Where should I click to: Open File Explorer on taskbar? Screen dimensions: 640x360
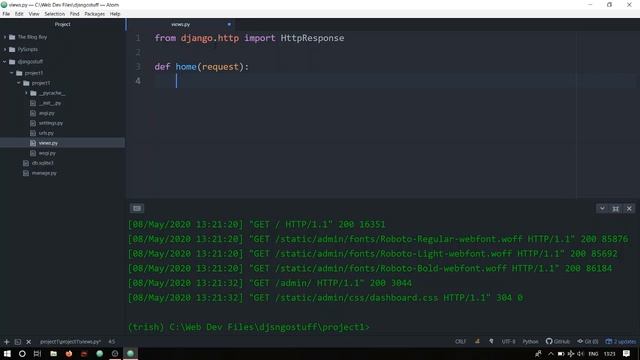(x=53, y=353)
